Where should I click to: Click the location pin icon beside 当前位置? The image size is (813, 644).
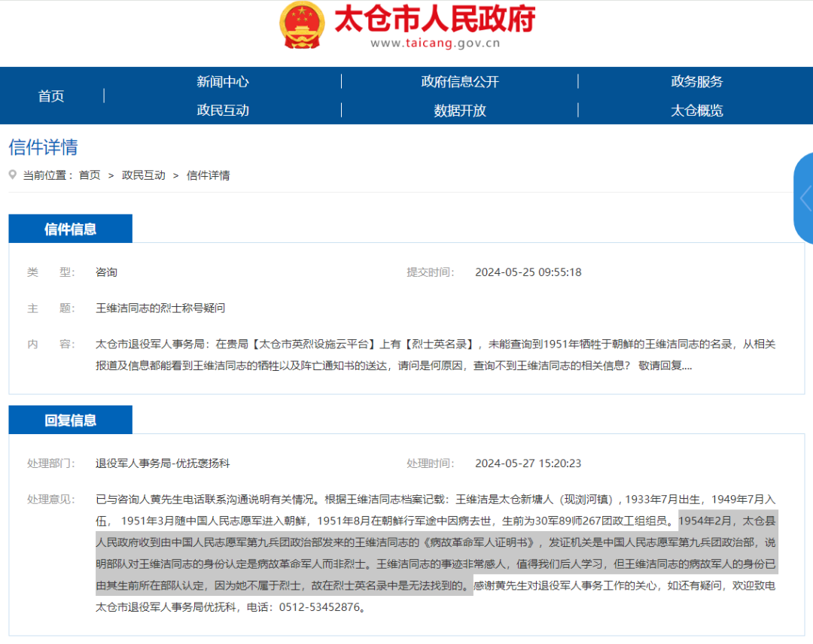(13, 175)
